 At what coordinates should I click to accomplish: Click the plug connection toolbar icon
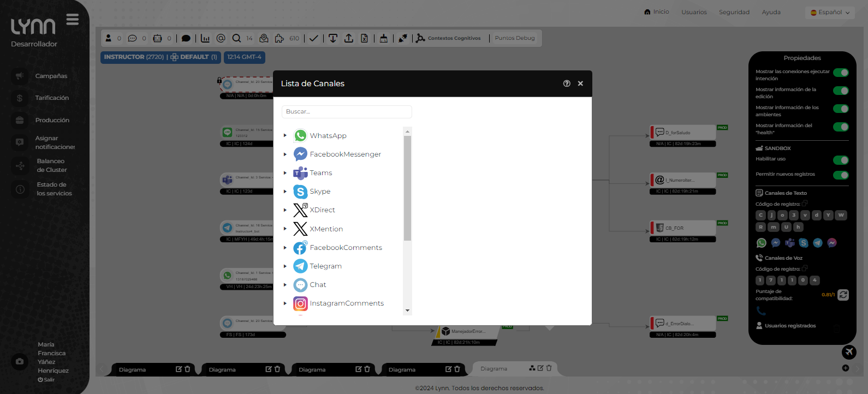pyautogui.click(x=403, y=38)
